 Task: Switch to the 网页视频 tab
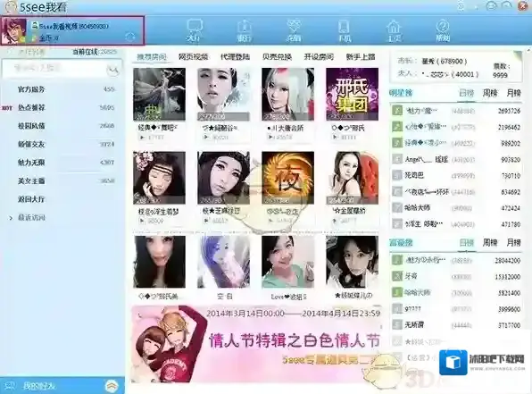coord(193,56)
